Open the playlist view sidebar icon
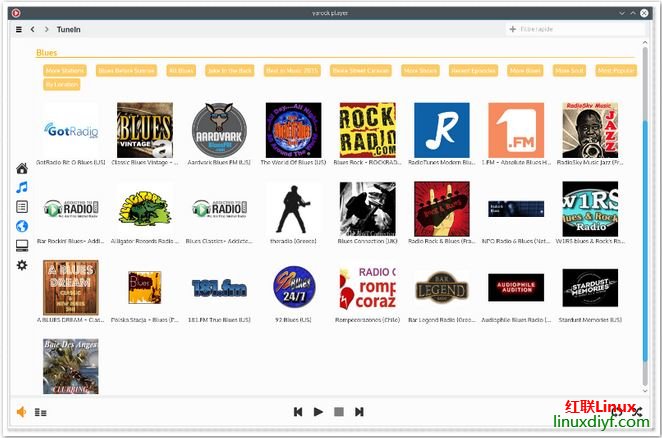Image resolution: width=662 pixels, height=438 pixels. 22,207
